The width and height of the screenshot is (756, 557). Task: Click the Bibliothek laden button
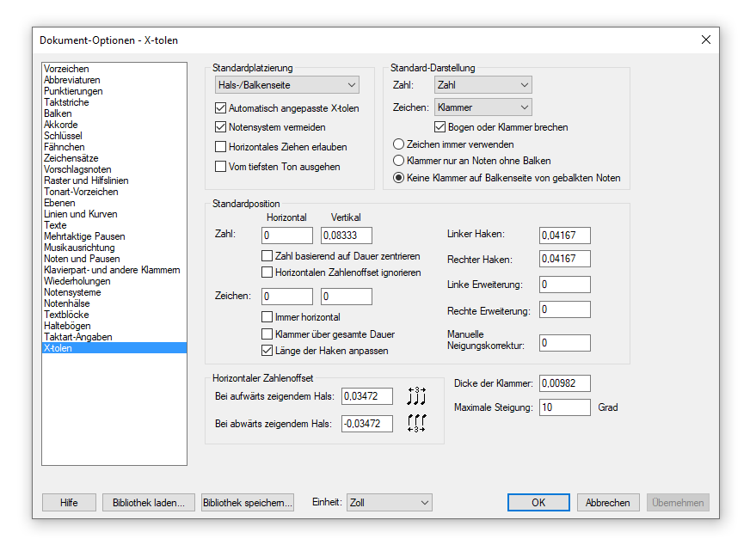pos(149,503)
